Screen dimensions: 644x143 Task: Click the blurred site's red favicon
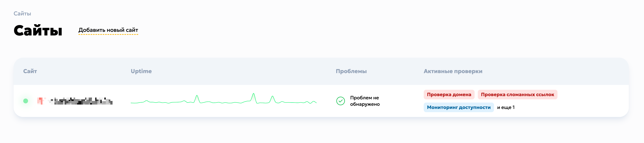[40, 101]
